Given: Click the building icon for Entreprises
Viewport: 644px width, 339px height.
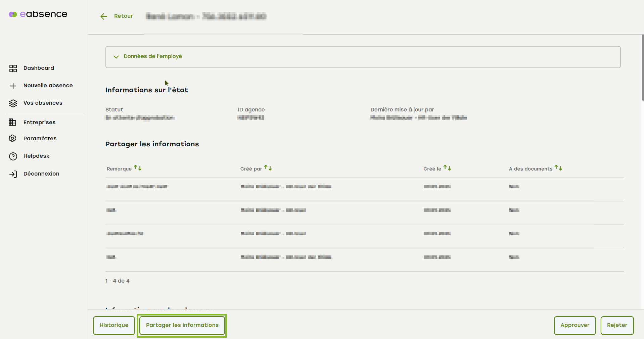Looking at the screenshot, I should (x=12, y=122).
